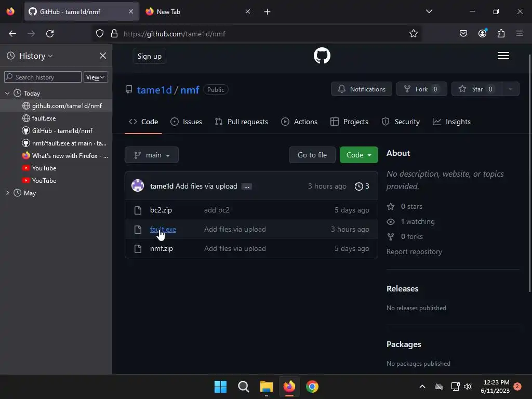Click the Firefox back arrow
The width and height of the screenshot is (532, 399).
click(12, 34)
